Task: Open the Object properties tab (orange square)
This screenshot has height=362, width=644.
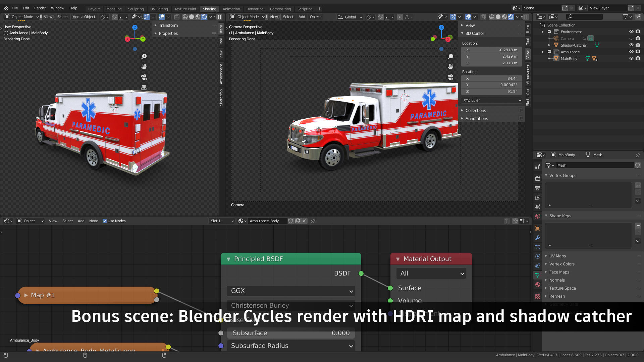Action: point(538,228)
